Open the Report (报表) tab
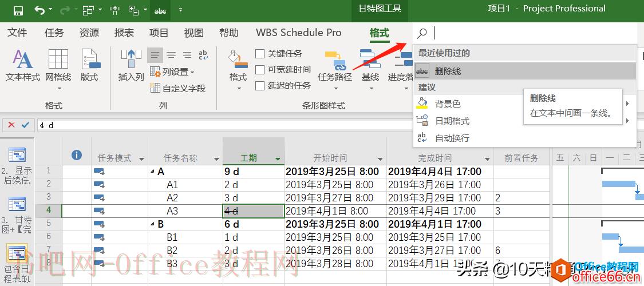The image size is (644, 286). click(x=124, y=33)
